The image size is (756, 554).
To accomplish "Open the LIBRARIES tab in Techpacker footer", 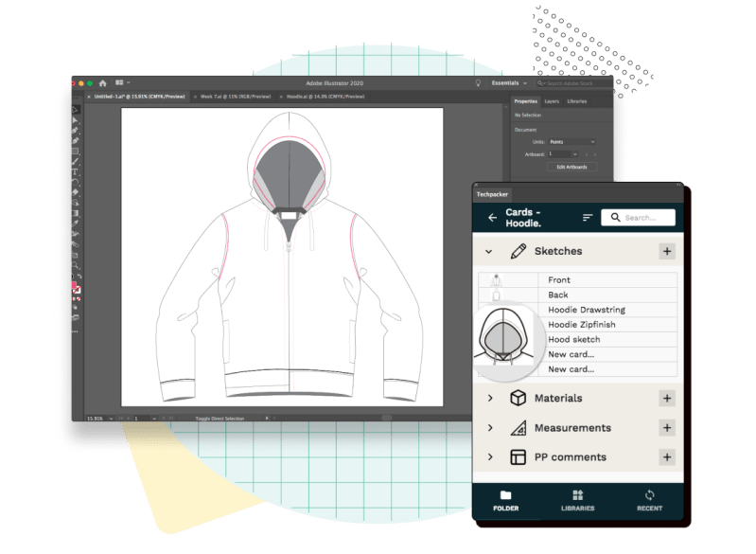I will [x=577, y=501].
